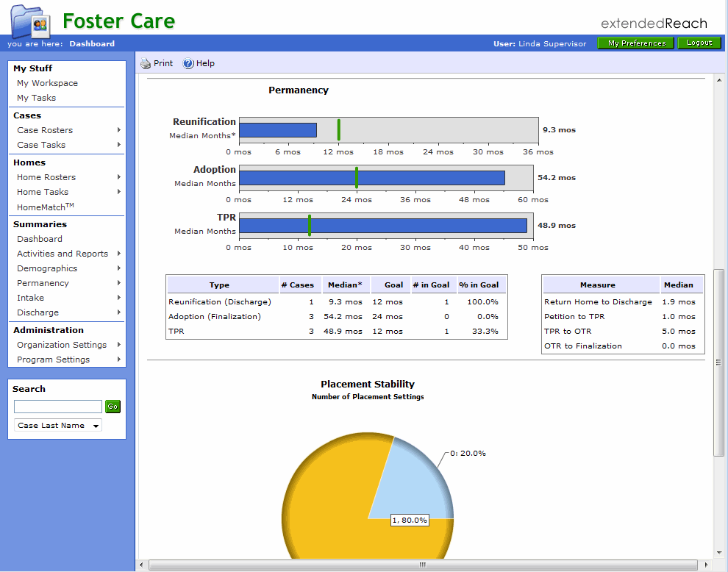Click the Placement Stability chart title

[x=368, y=384]
